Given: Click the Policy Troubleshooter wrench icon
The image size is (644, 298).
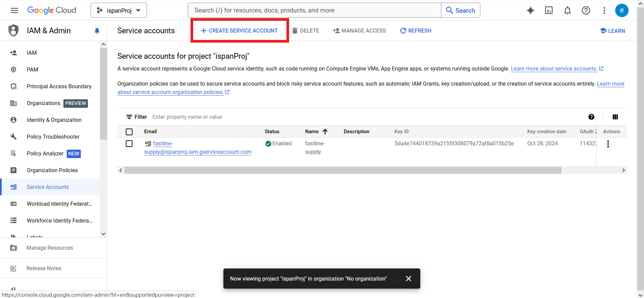Looking at the screenshot, I should pos(13,137).
